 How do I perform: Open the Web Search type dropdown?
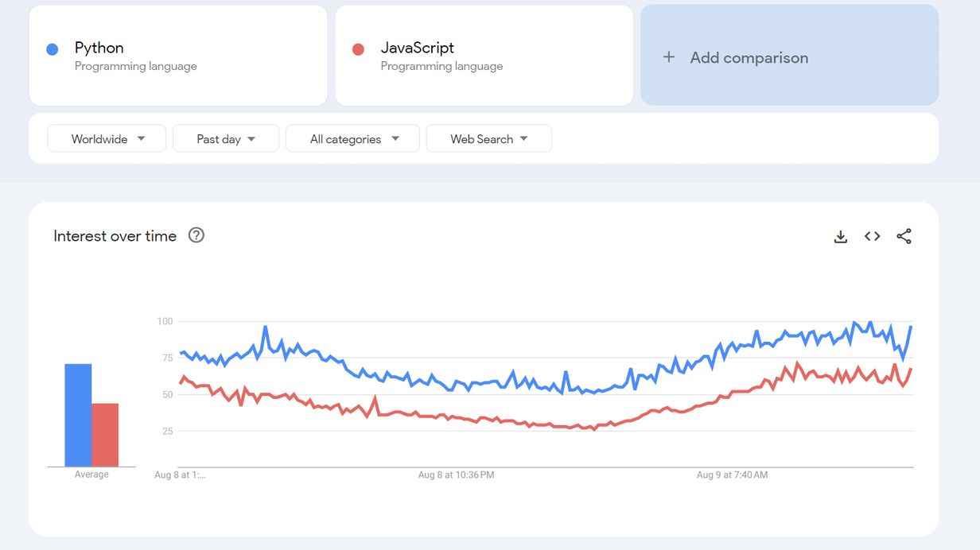[x=489, y=138]
